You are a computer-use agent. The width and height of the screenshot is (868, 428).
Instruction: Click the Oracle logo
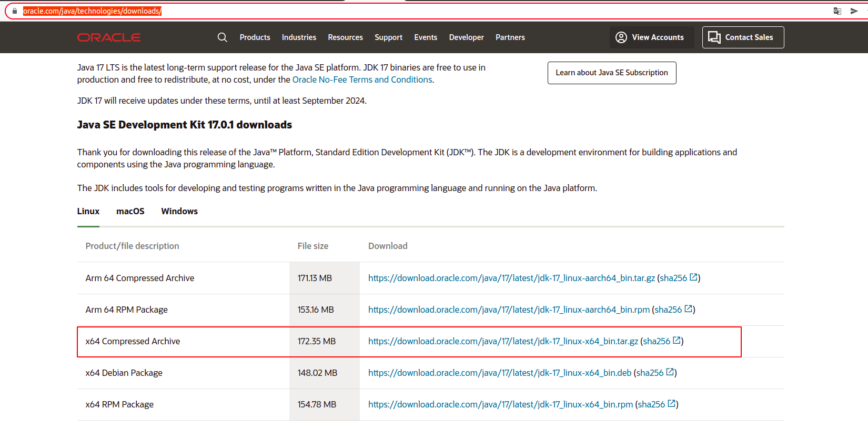(109, 37)
